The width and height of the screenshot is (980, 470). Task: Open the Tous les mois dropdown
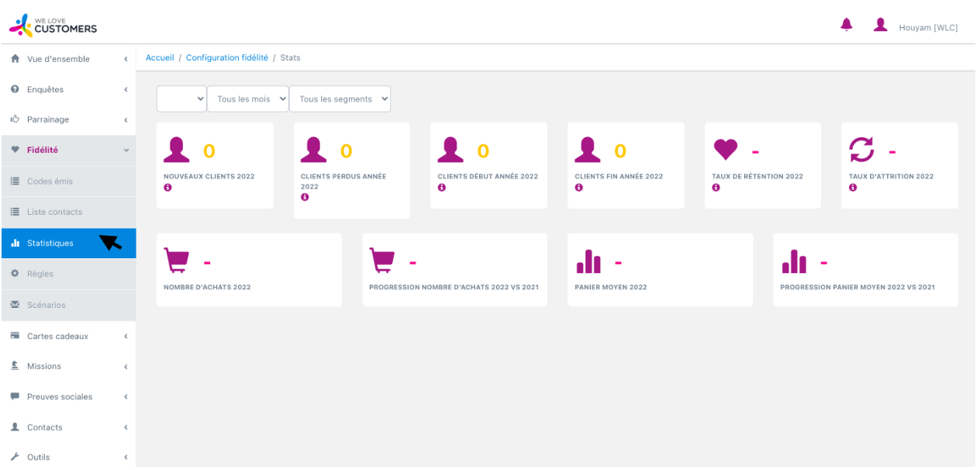tap(247, 99)
